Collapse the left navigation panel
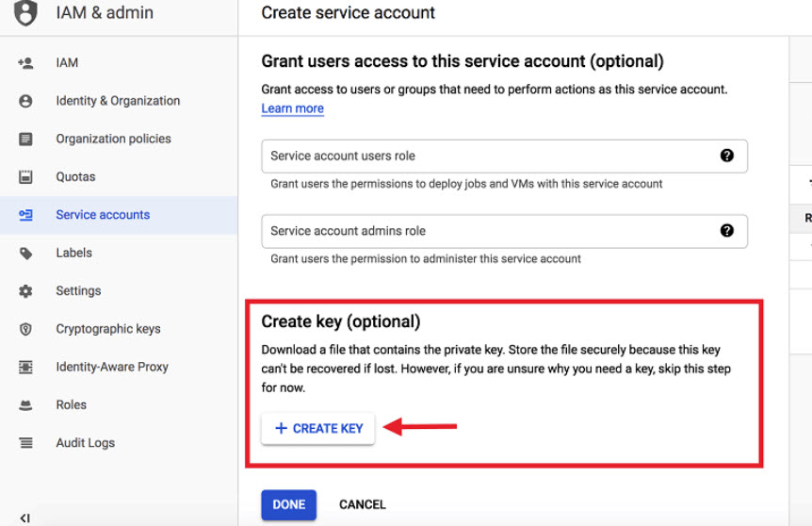The height and width of the screenshot is (526, 812). pyautogui.click(x=25, y=518)
